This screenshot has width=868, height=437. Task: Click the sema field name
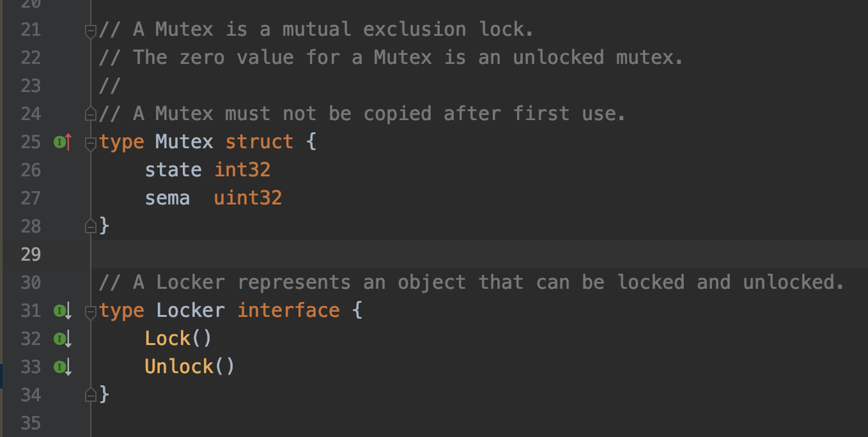point(167,197)
